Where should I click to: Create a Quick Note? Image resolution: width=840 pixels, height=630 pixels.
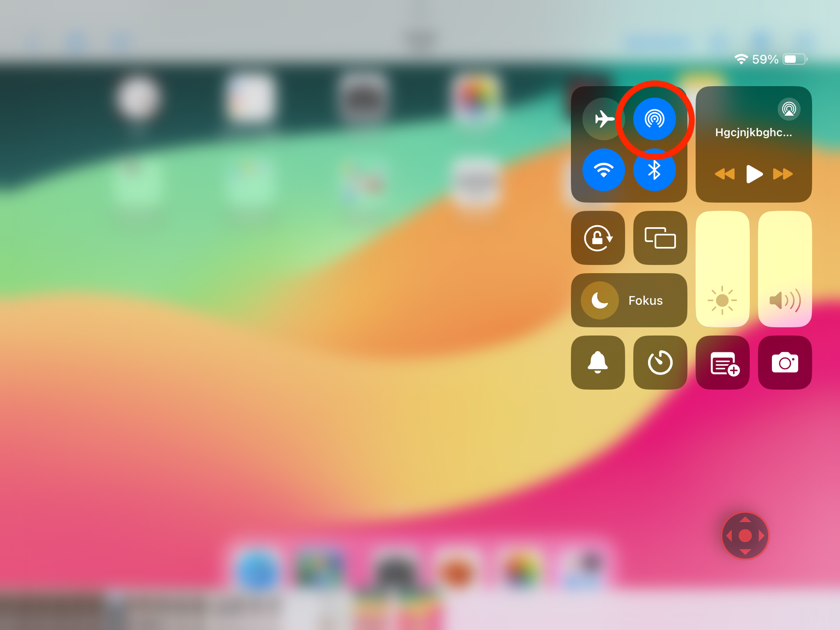tap(722, 363)
